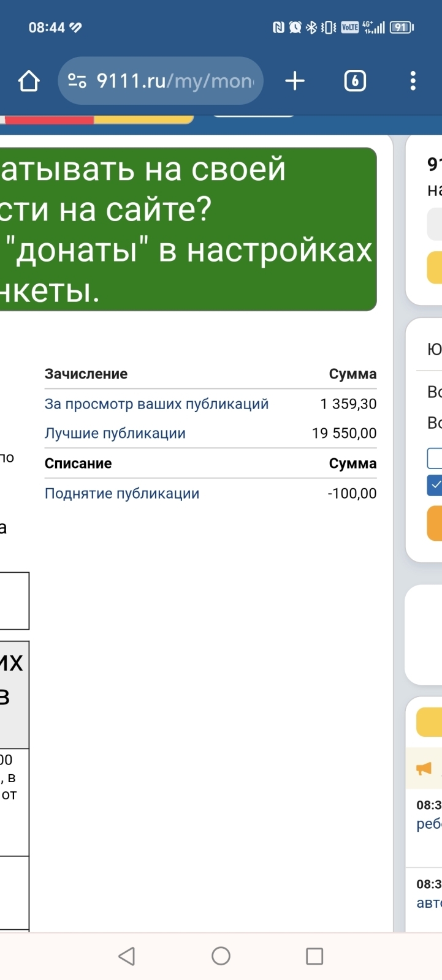Tap the browser home icon

29,81
